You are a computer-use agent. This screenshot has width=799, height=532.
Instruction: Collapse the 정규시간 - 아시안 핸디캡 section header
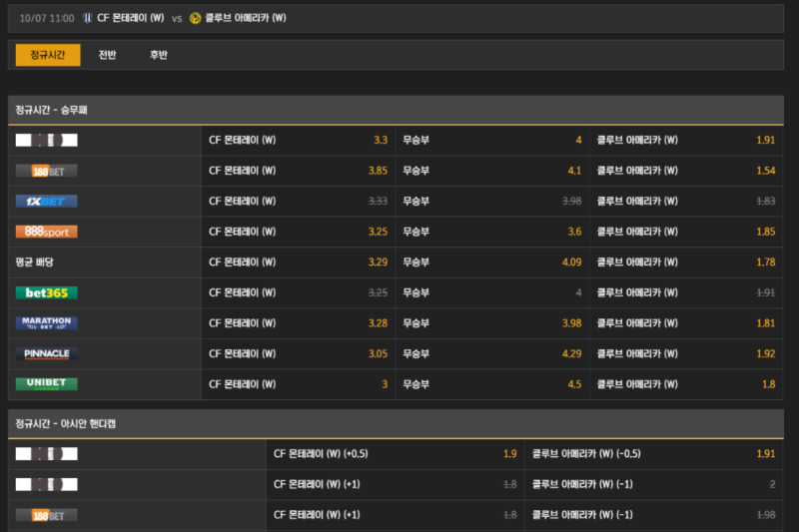pyautogui.click(x=399, y=424)
